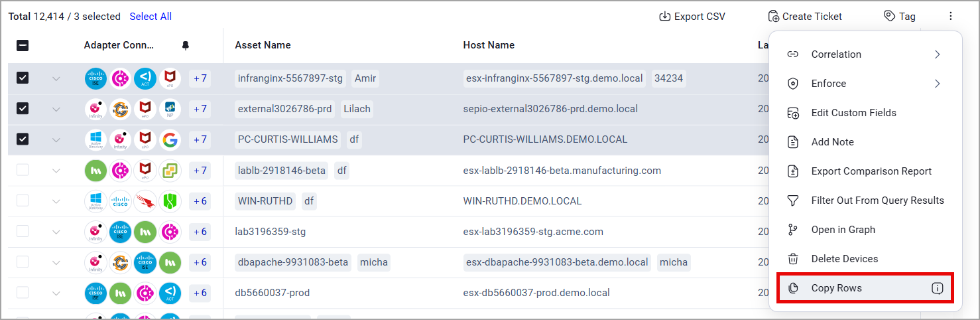The height and width of the screenshot is (320, 980).
Task: Show +7 more adapters for infranginx row
Action: point(200,78)
